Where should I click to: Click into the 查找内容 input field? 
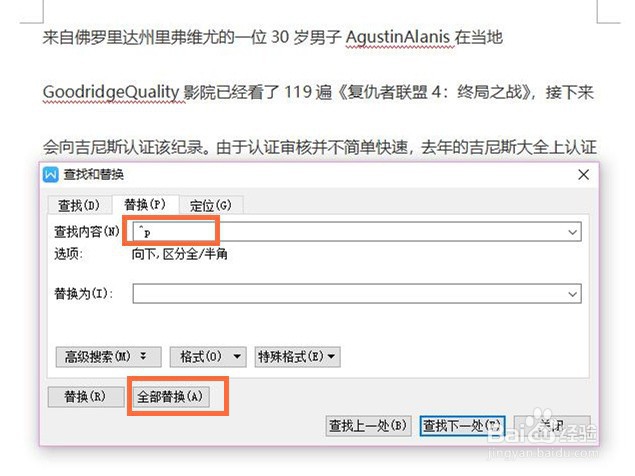click(357, 232)
